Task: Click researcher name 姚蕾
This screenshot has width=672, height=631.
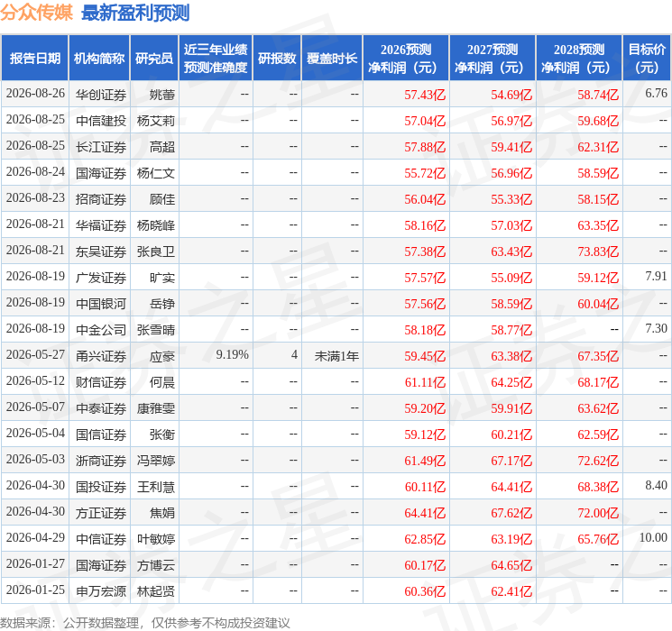Action: (162, 95)
